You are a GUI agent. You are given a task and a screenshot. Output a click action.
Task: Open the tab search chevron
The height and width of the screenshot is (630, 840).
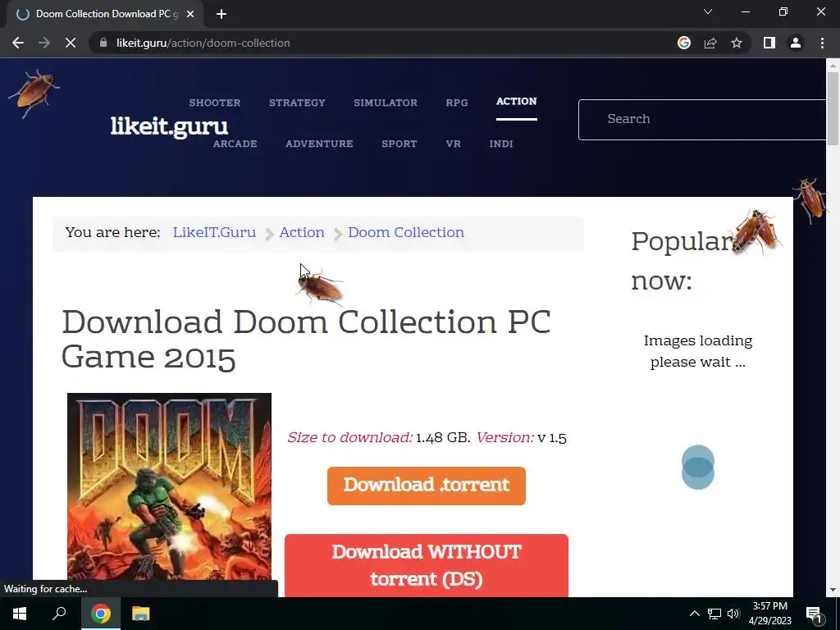[708, 11]
